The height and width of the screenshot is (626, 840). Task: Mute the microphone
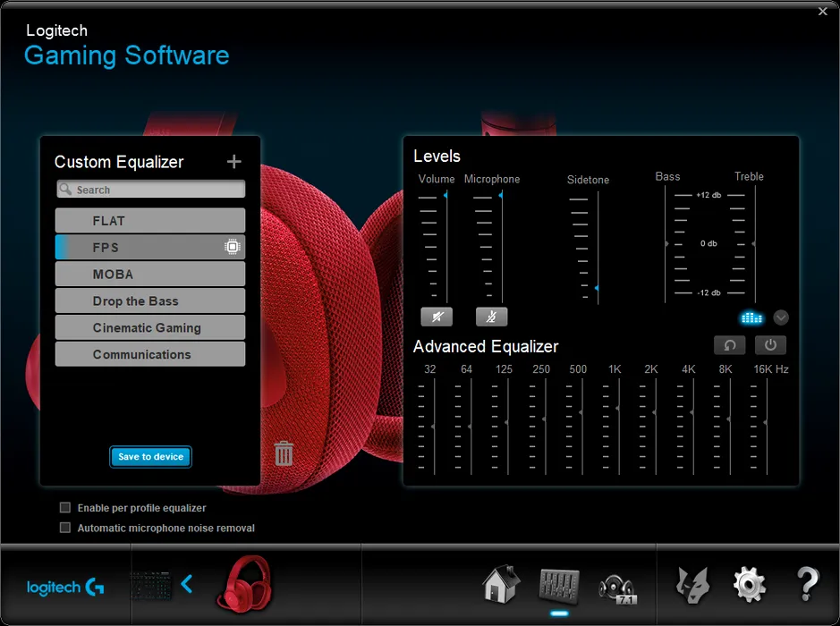pyautogui.click(x=491, y=317)
